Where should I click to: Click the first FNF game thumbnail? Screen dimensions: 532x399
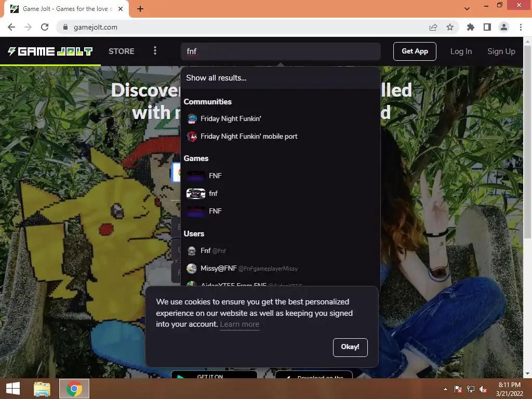196,176
